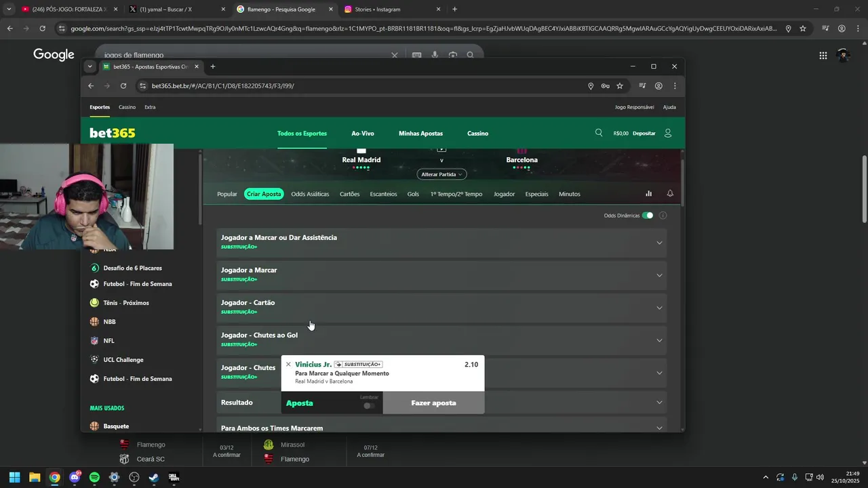Switch to the Gols tab
The image size is (868, 488).
pyautogui.click(x=413, y=194)
